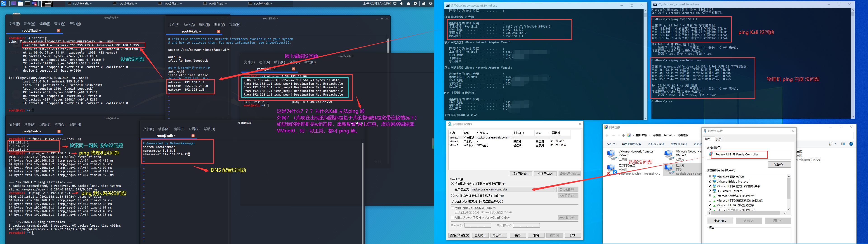Open the notifications bell in Kali panel

tap(408, 4)
